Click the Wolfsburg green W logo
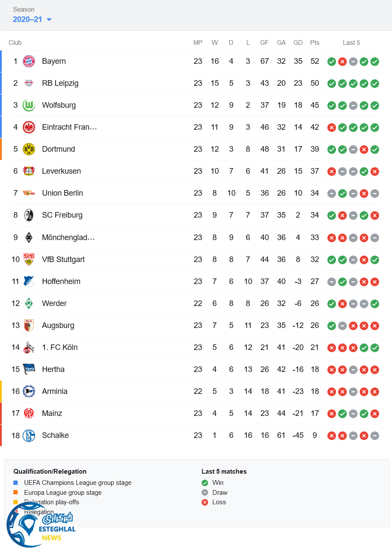Screen dimensions: 392x559 (x=29, y=105)
